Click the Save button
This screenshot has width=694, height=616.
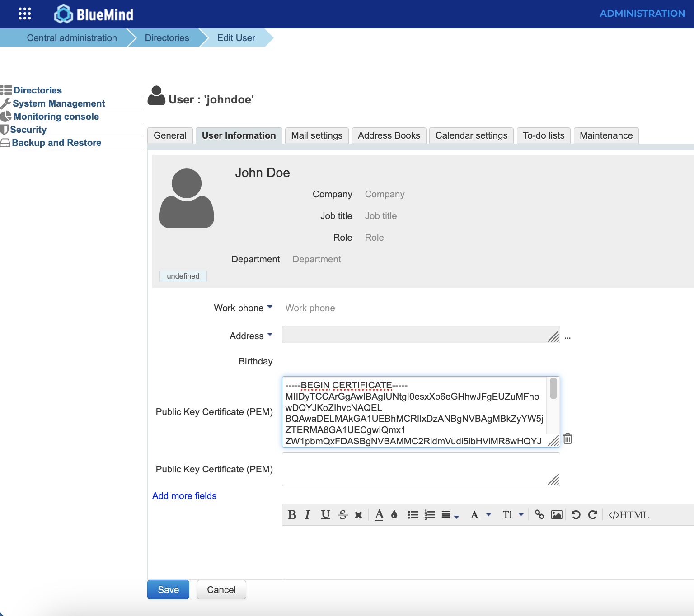168,590
